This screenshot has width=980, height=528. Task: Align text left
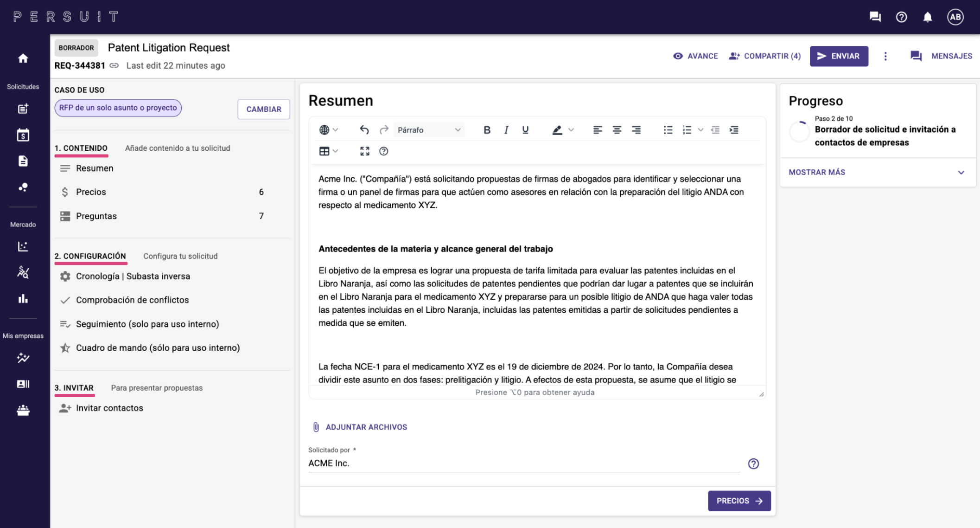pos(598,130)
